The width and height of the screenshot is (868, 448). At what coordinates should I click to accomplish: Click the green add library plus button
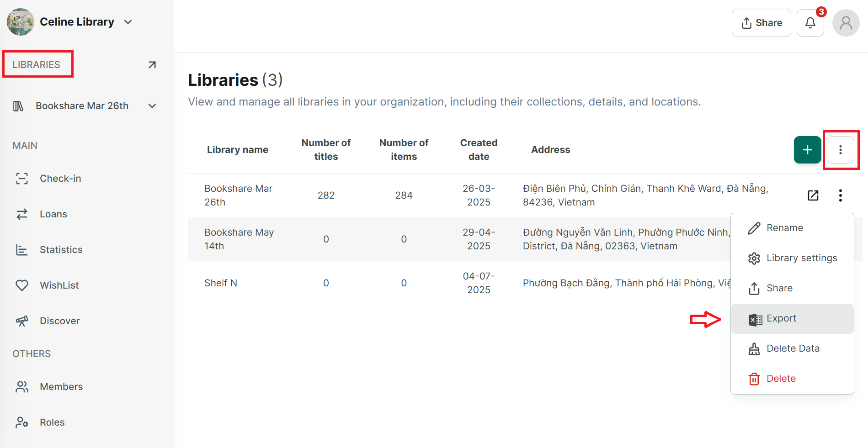808,150
